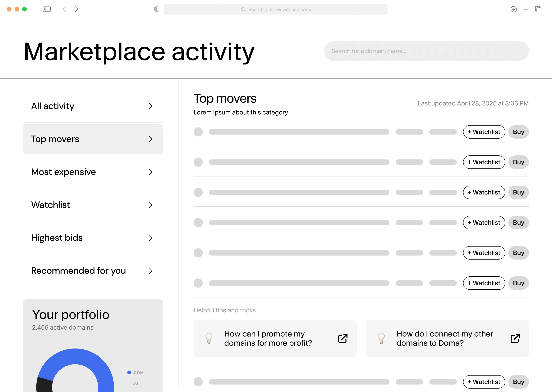552x392 pixels.
Task: Toggle the browser sidebar icon
Action: [47, 9]
